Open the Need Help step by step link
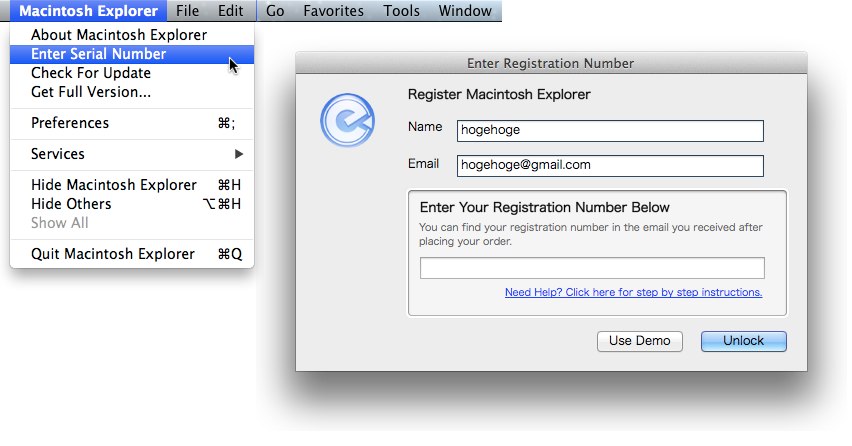 [x=634, y=292]
